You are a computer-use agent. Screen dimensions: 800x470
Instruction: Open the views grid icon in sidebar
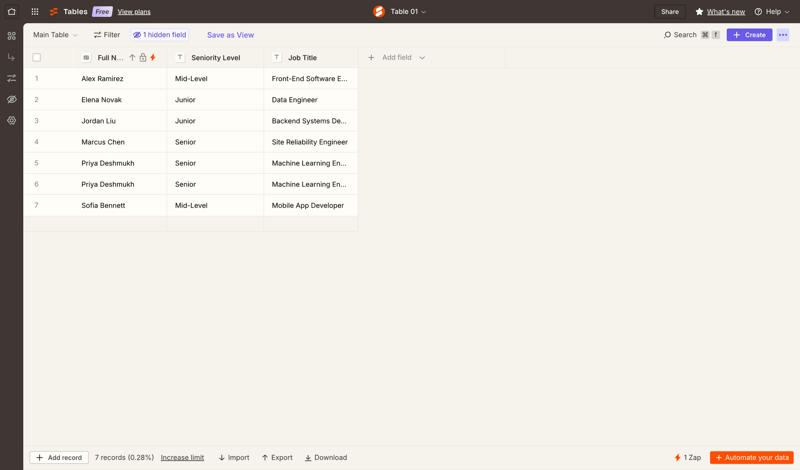(11, 36)
